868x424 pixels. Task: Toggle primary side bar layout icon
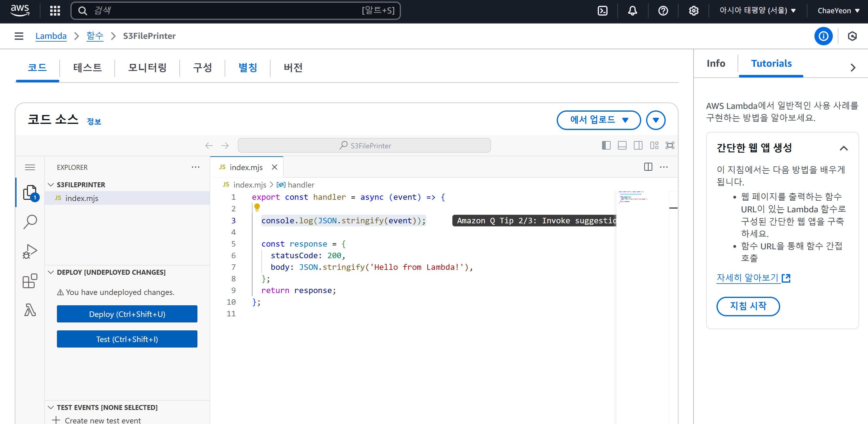coord(606,146)
